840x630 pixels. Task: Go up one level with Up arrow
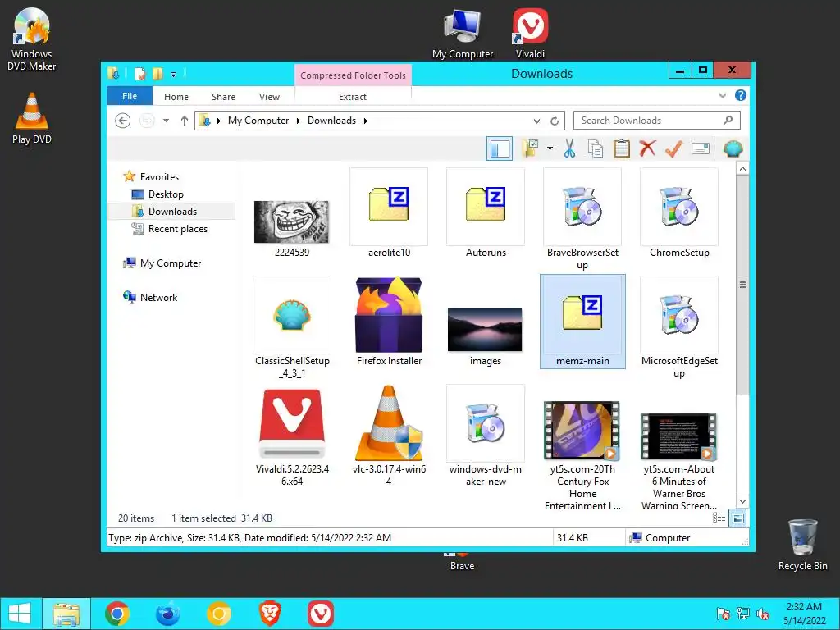point(185,121)
